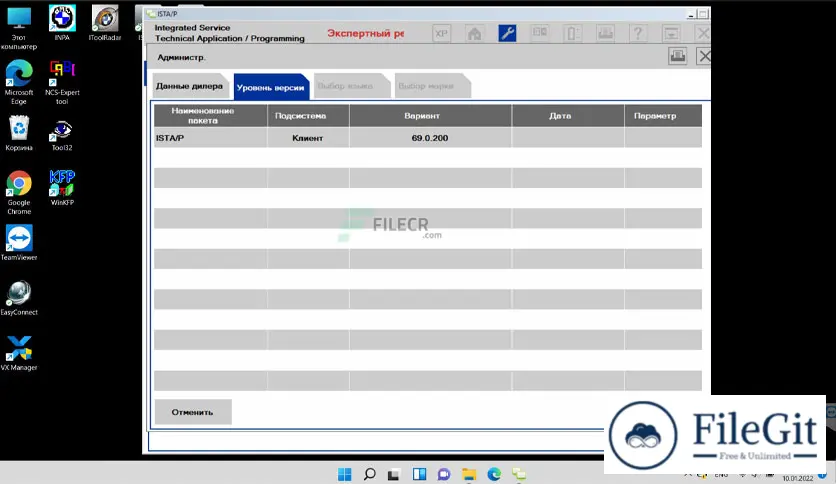Click the Подсистема column header

coord(308,116)
